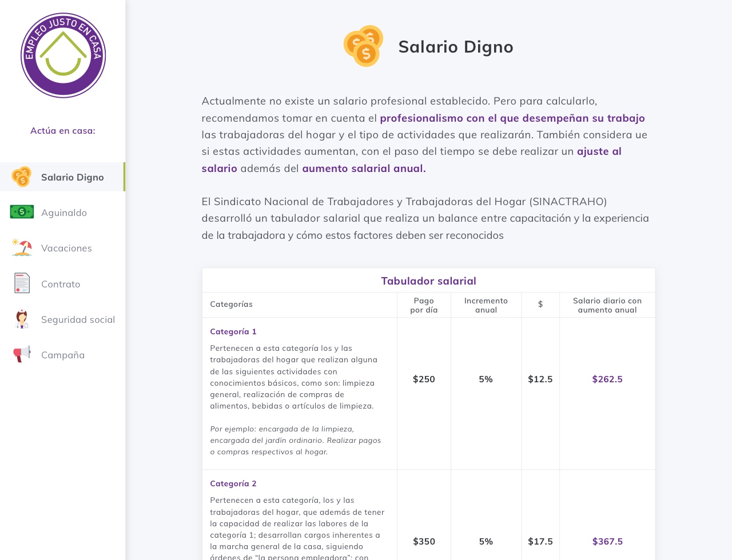The height and width of the screenshot is (560, 732).
Task: Navigate to the Contrato page
Action: [x=61, y=284]
